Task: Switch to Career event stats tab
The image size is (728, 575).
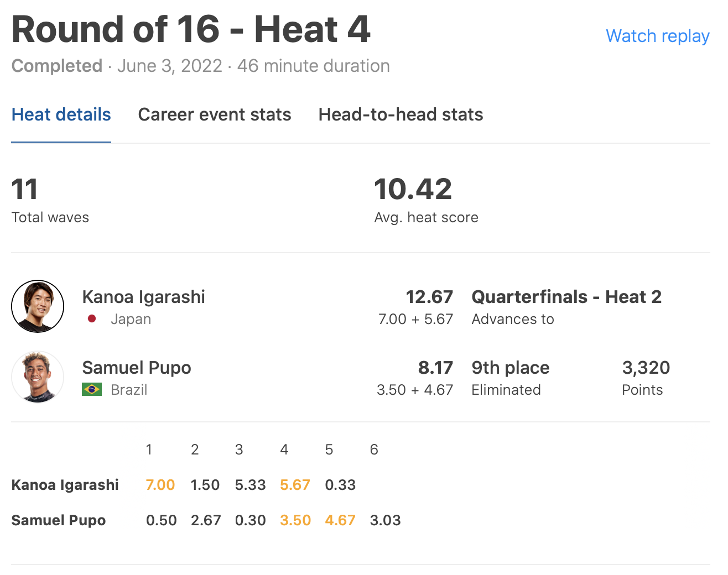Action: pyautogui.click(x=215, y=114)
